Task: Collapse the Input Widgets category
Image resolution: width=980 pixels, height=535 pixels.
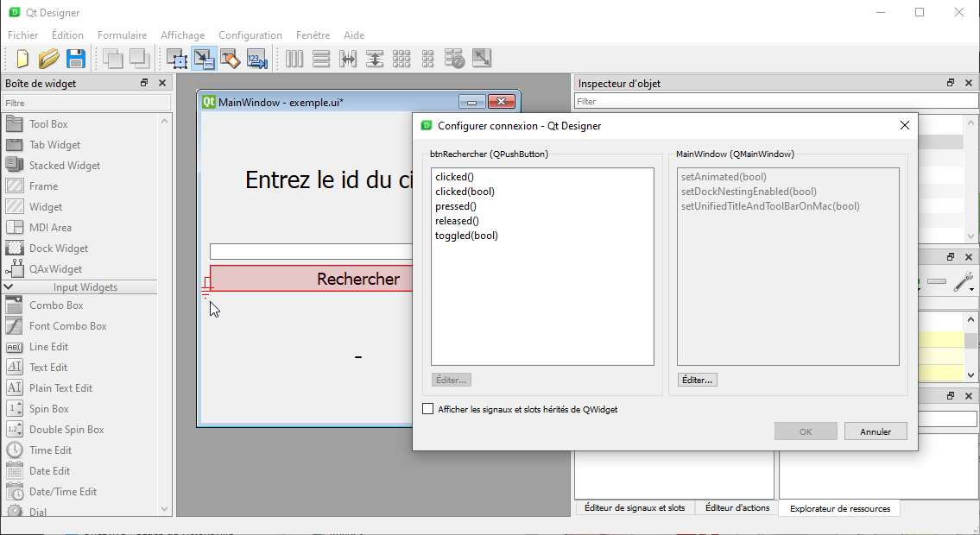Action: 9,286
